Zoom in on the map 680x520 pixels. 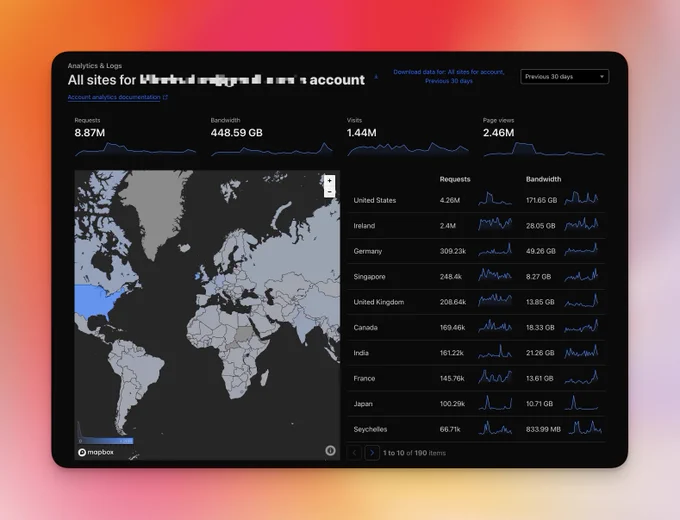point(330,180)
